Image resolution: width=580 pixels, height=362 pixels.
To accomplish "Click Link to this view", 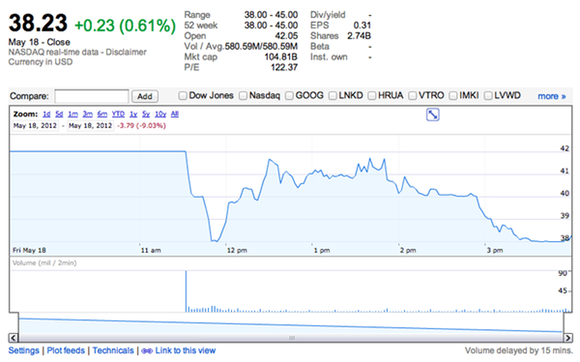I will (185, 351).
